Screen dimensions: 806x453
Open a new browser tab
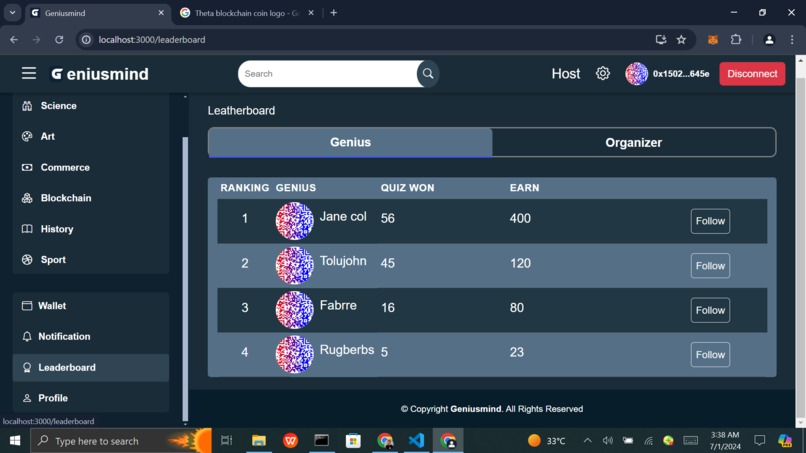(334, 13)
